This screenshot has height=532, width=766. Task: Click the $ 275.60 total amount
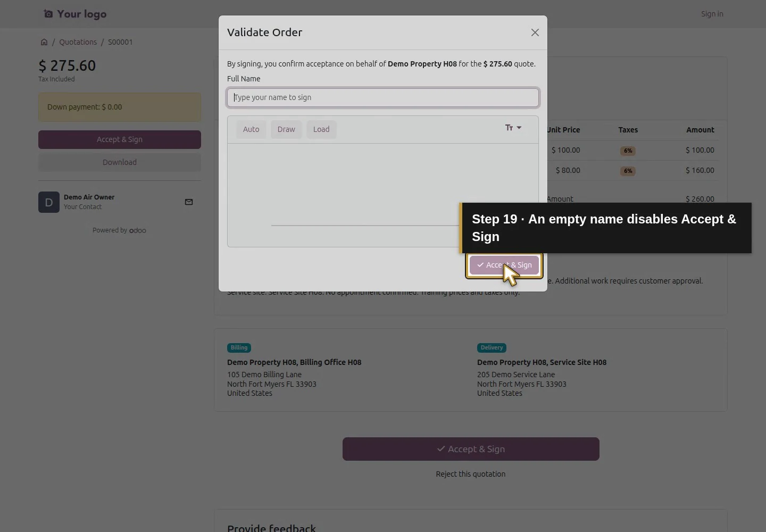pyautogui.click(x=67, y=65)
